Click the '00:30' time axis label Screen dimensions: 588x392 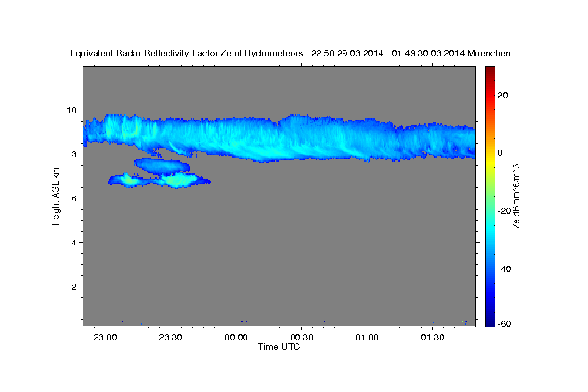tap(301, 337)
